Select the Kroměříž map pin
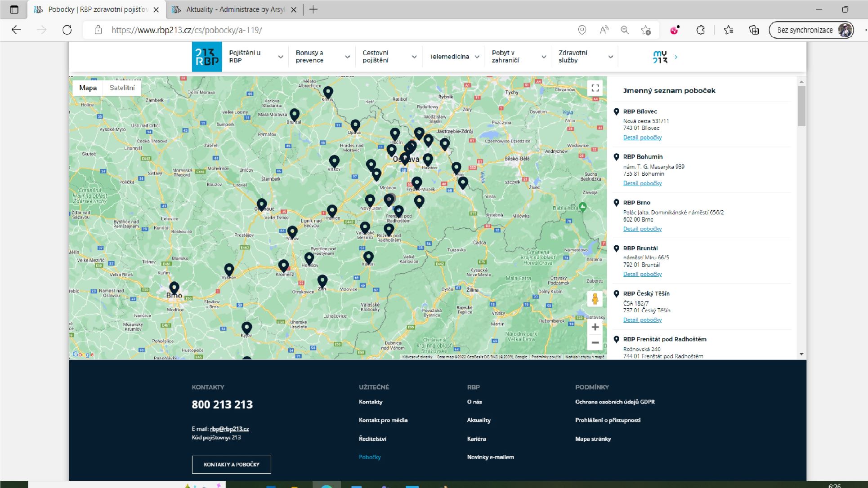Screen dimensions: 868x488 coord(283,266)
